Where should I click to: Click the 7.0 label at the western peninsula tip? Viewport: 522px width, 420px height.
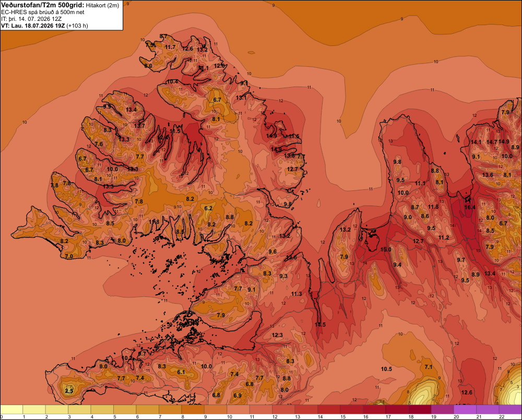[69, 256]
